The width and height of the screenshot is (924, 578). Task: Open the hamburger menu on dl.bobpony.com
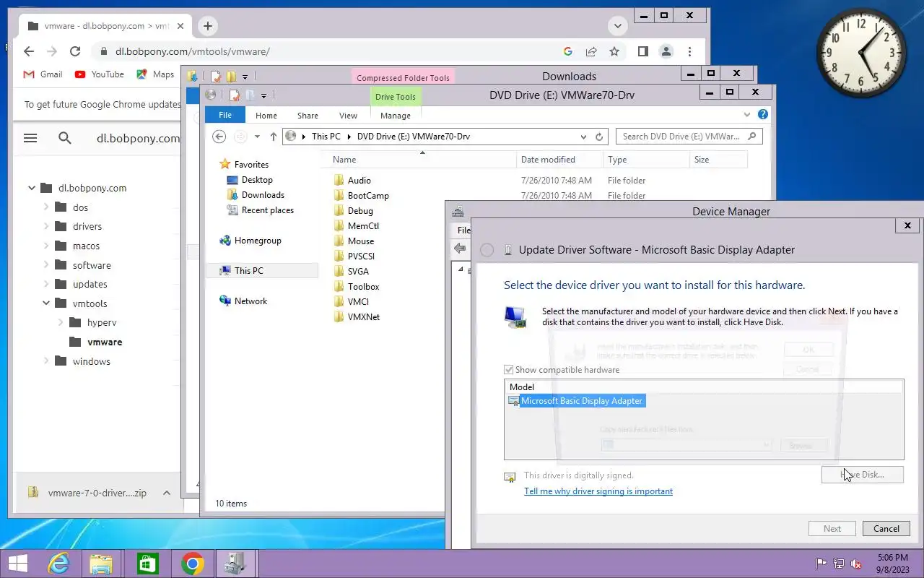coord(30,138)
